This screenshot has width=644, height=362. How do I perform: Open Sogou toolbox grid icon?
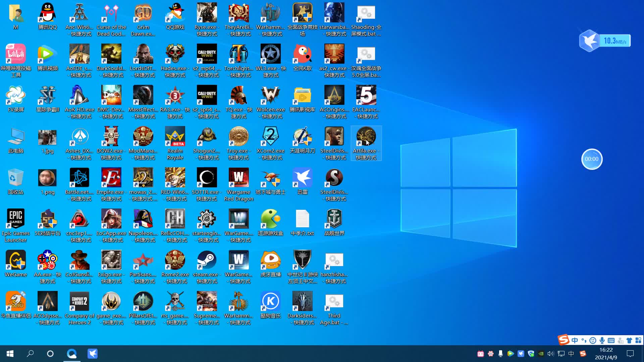[x=638, y=341]
